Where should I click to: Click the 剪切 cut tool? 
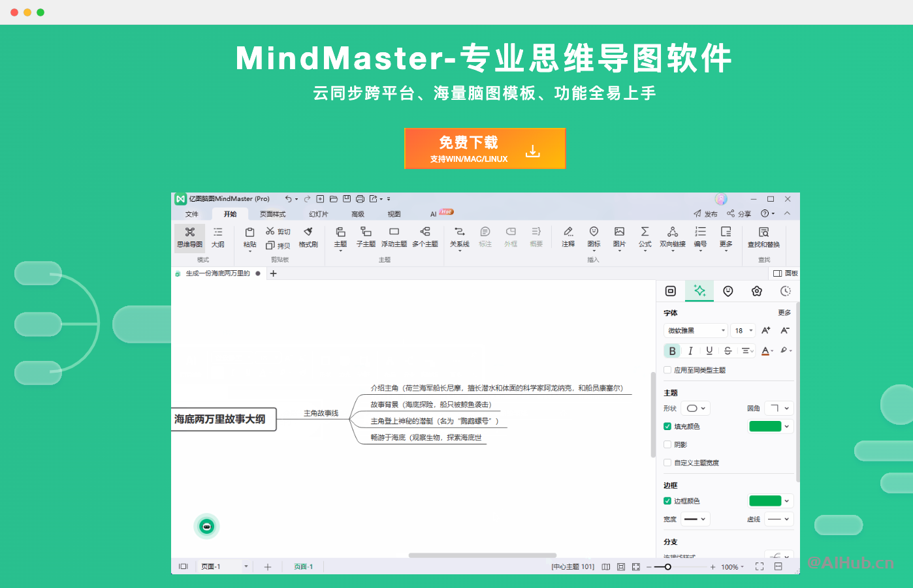click(x=278, y=231)
